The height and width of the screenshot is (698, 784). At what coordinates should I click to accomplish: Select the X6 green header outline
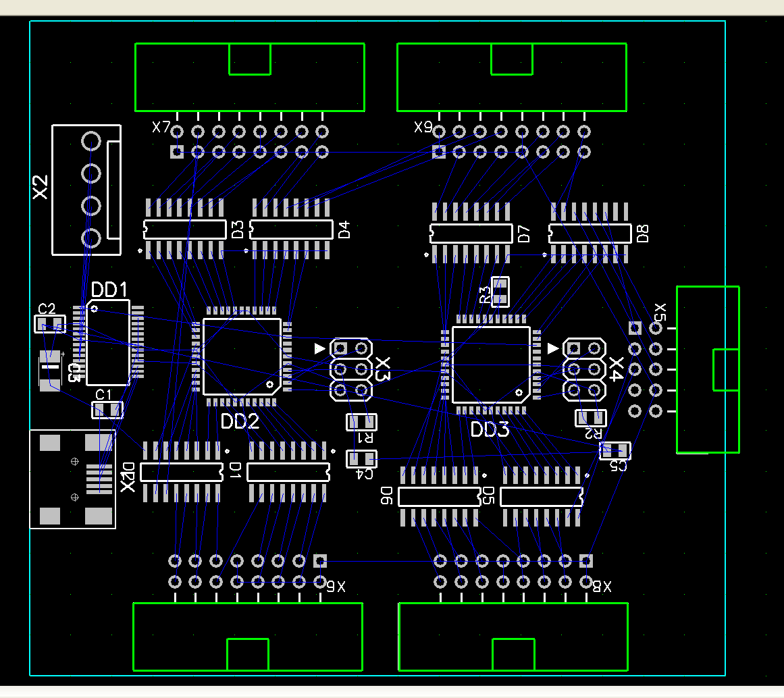click(x=248, y=637)
